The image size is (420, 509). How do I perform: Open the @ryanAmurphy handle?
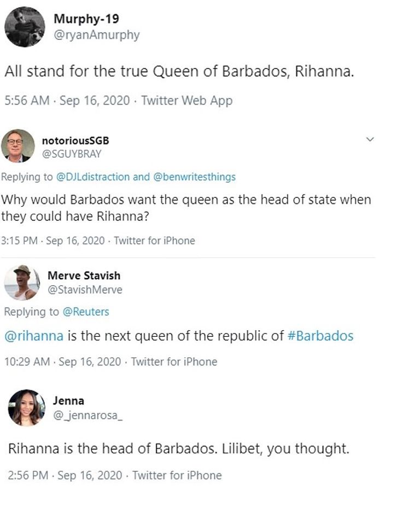(x=96, y=35)
